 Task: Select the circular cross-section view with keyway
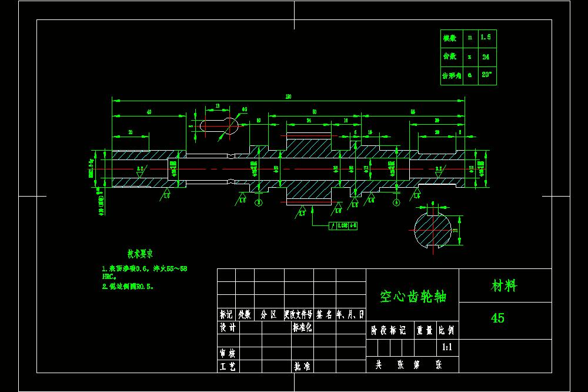pyautogui.click(x=432, y=230)
